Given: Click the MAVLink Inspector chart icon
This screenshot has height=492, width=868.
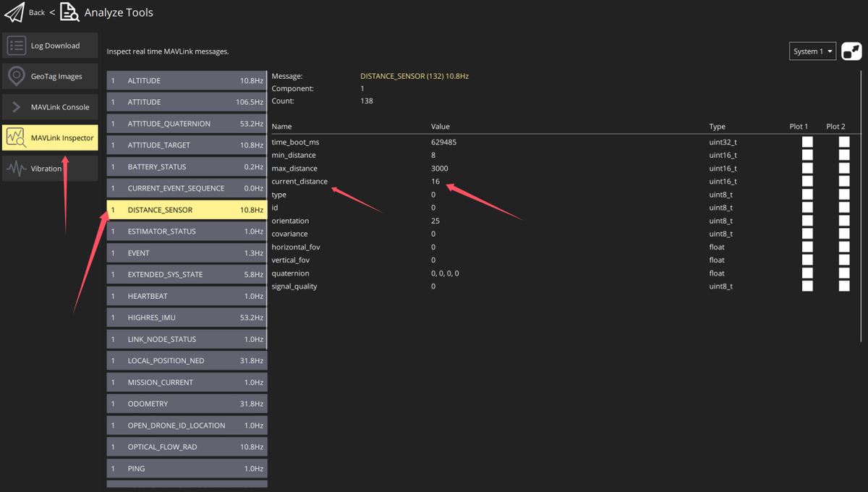Looking at the screenshot, I should pyautogui.click(x=17, y=137).
